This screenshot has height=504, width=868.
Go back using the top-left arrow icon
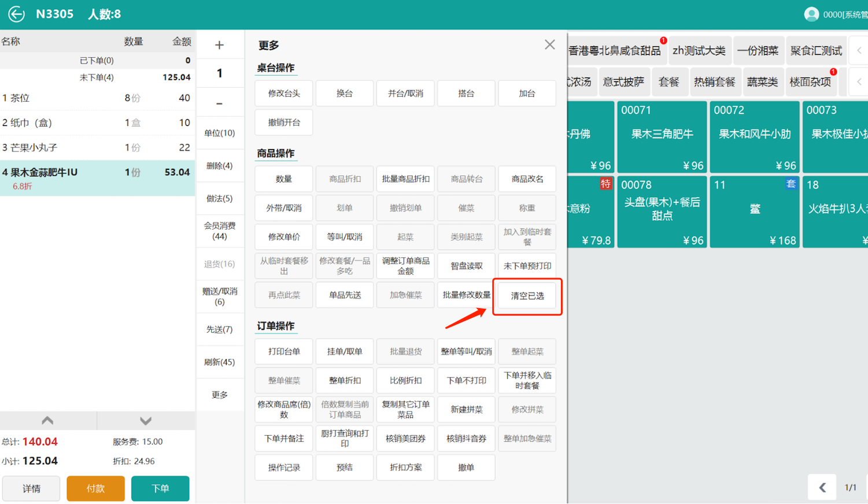click(x=16, y=14)
